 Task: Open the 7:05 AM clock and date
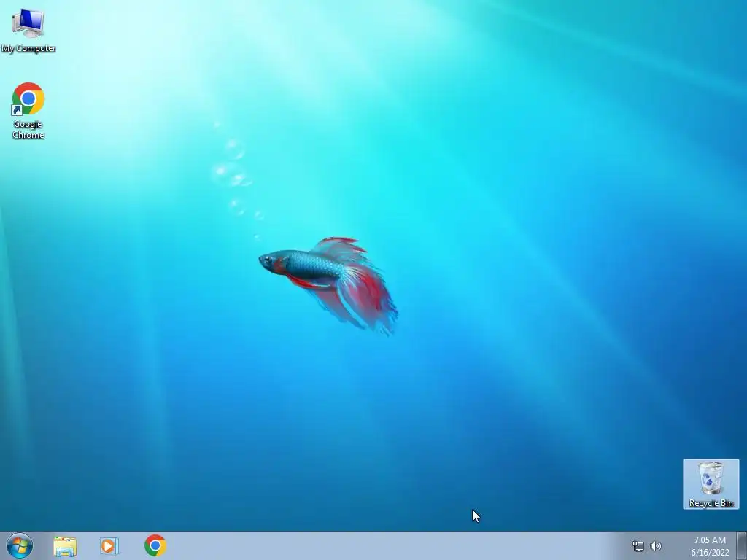tap(710, 546)
